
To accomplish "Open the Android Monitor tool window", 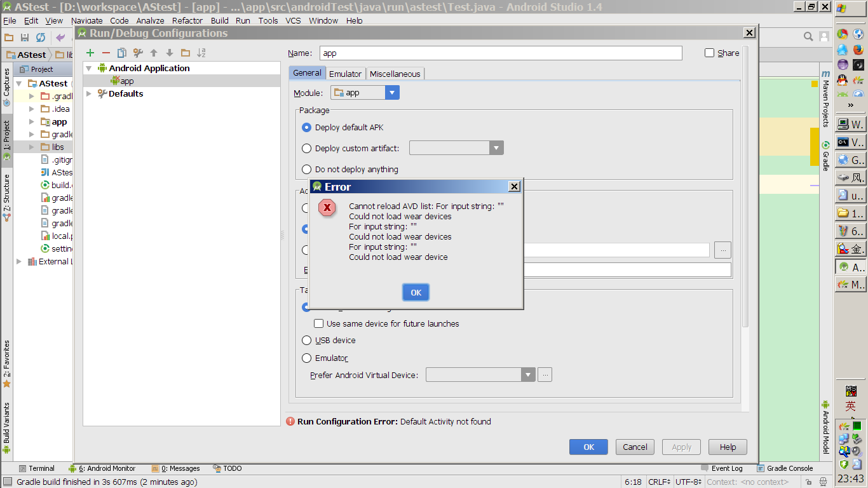I will coord(102,468).
